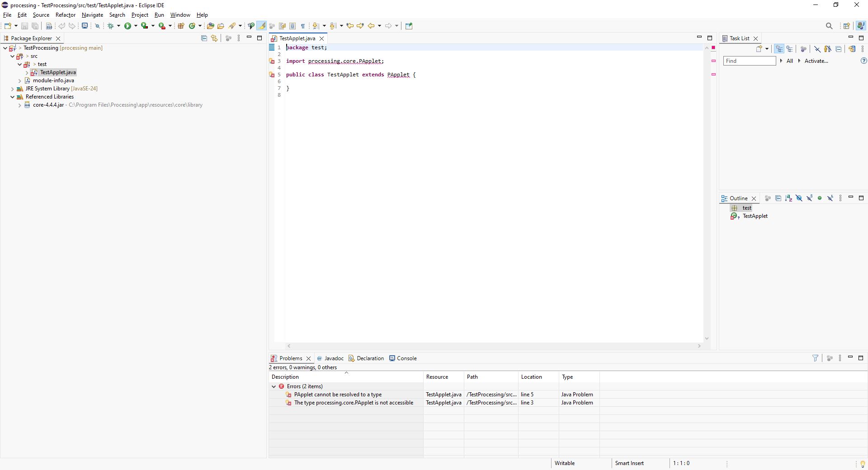This screenshot has width=868, height=470.
Task: Toggle Mark Occurrences highlighter
Action: pyautogui.click(x=262, y=26)
